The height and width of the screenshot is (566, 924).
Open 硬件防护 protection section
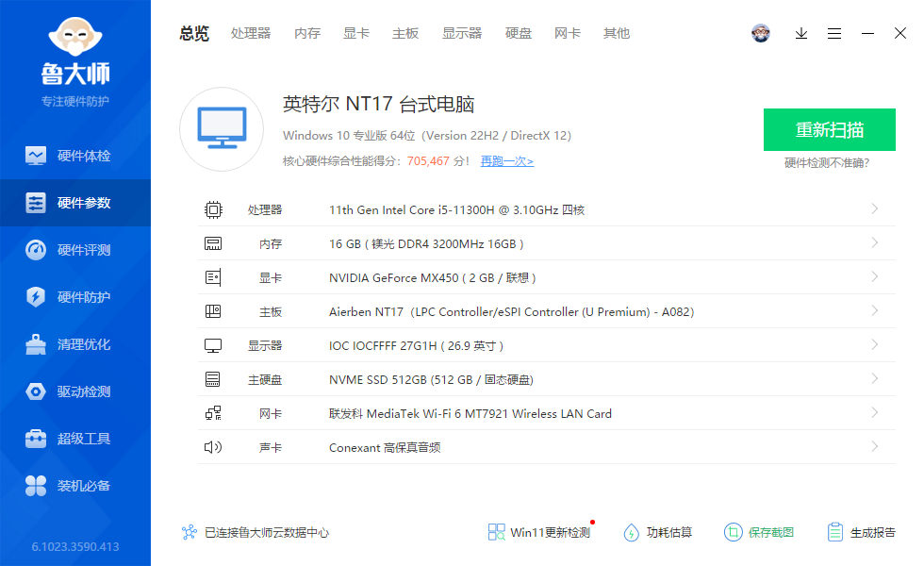74,297
